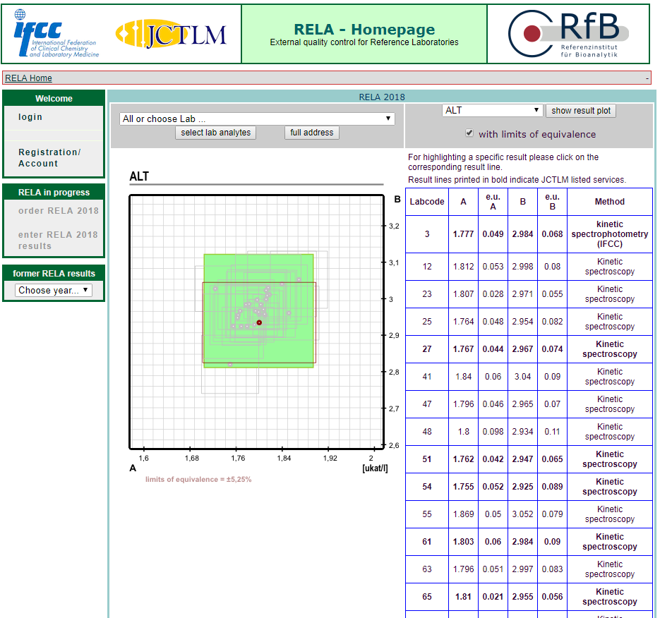The image size is (672, 618).
Task: Highlight the result line for Labcode 3
Action: click(529, 234)
